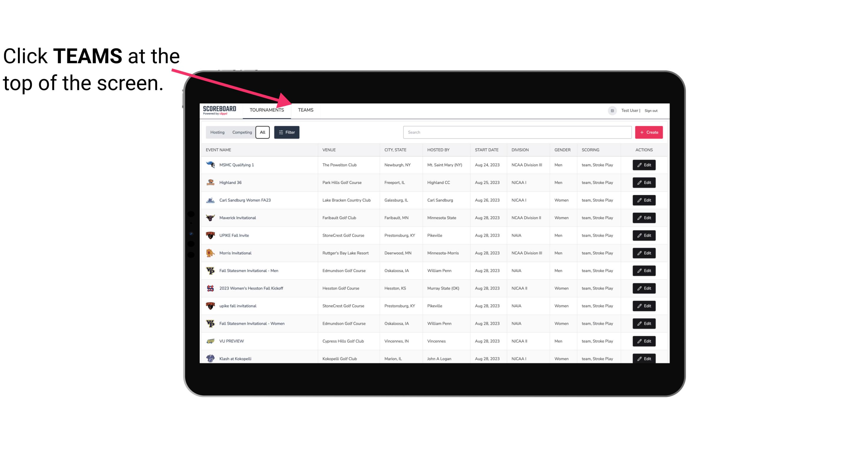Click the Create button
Viewport: 868px width, 467px height.
(x=649, y=132)
